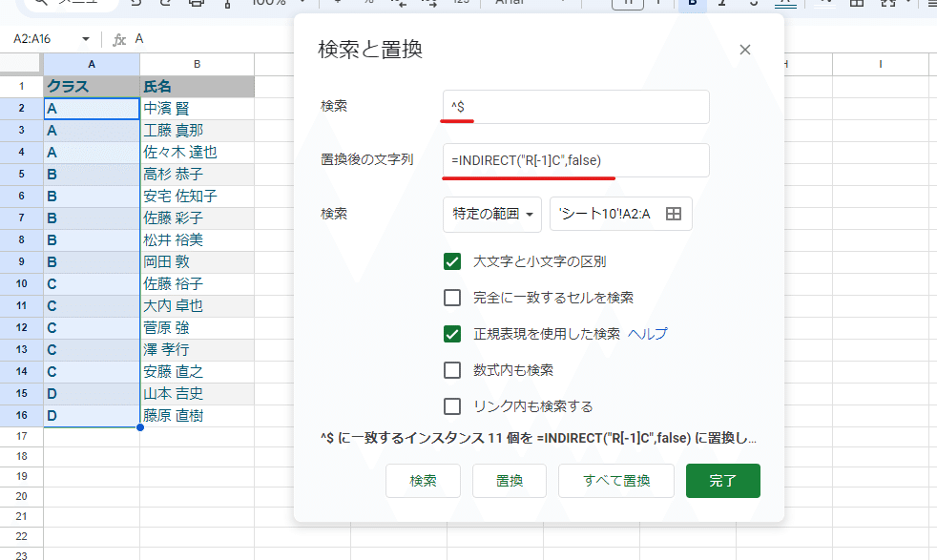Select column A header
Screen dimensions: 937x560
click(92, 64)
